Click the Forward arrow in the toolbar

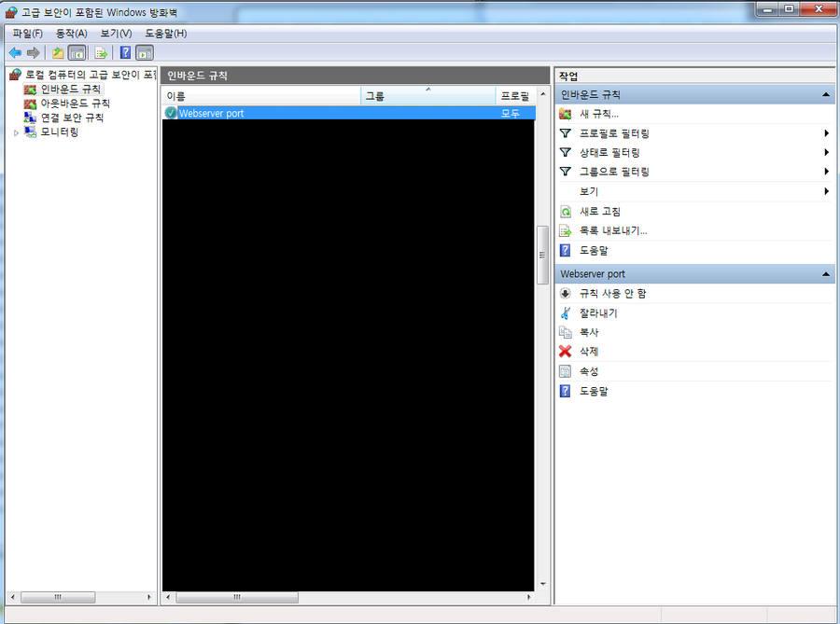click(x=34, y=52)
